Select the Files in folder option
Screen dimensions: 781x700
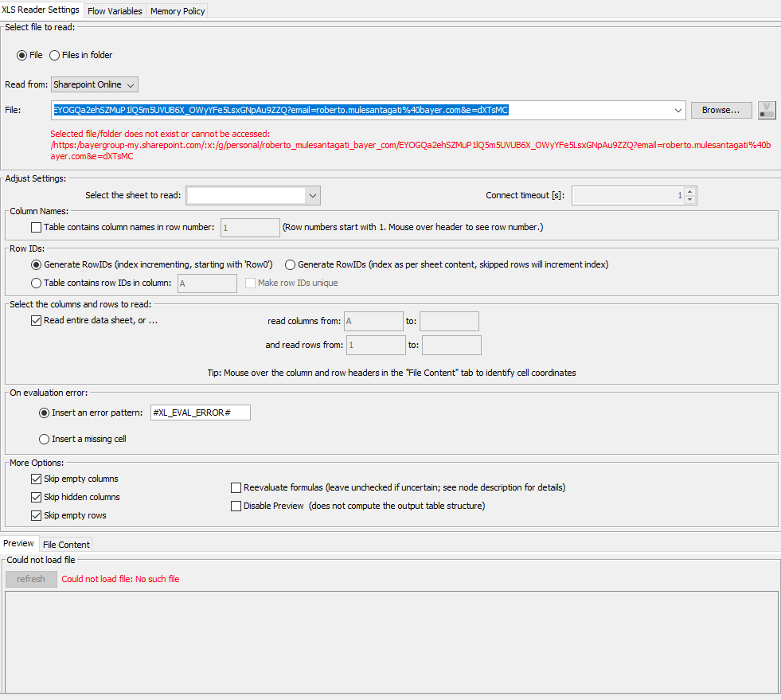[x=54, y=55]
